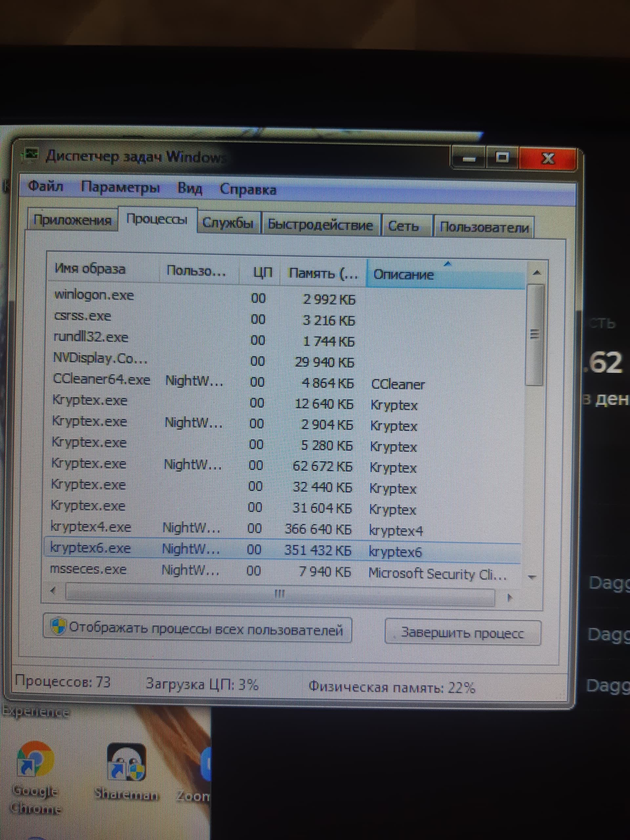Click the vertical scrollbar down arrow
The image size is (630, 840).
point(532,577)
